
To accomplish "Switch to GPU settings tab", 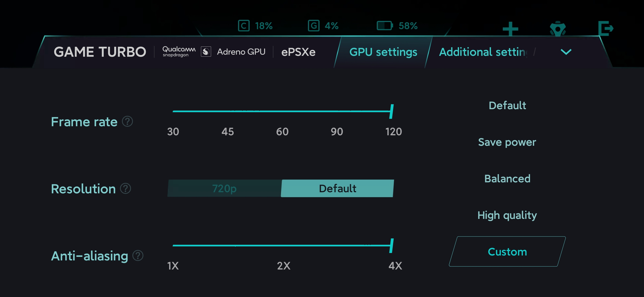I will pyautogui.click(x=383, y=52).
